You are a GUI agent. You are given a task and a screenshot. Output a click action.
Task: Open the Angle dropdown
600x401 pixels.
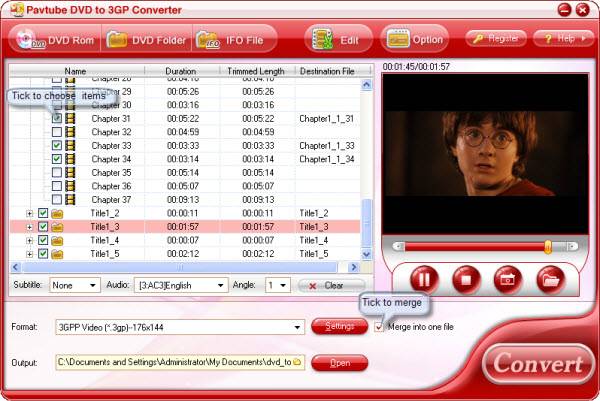[277, 285]
